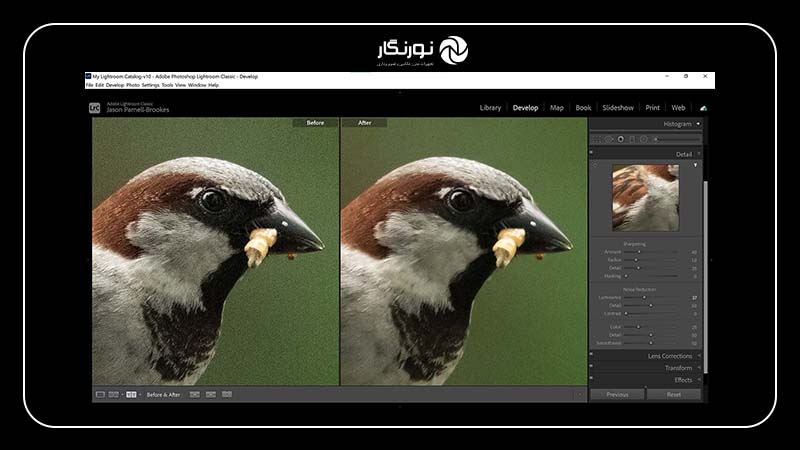
Task: Open the Settings menu
Action: [x=151, y=85]
